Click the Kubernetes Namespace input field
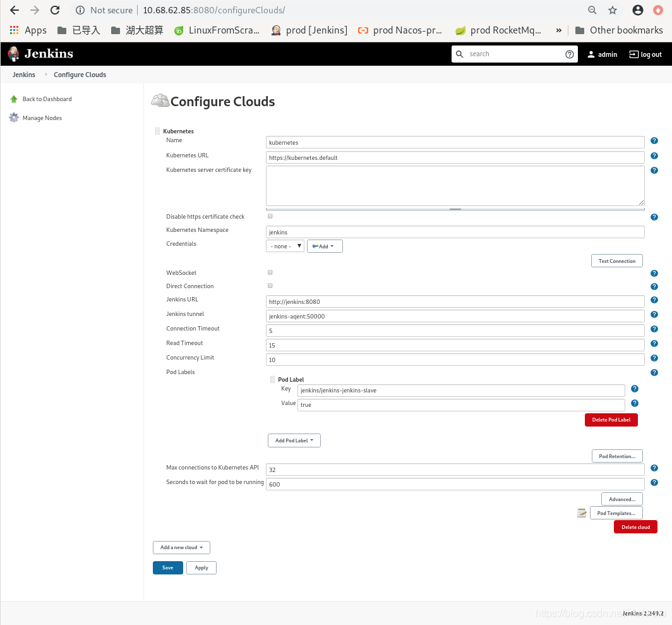This screenshot has width=672, height=625. [x=455, y=232]
